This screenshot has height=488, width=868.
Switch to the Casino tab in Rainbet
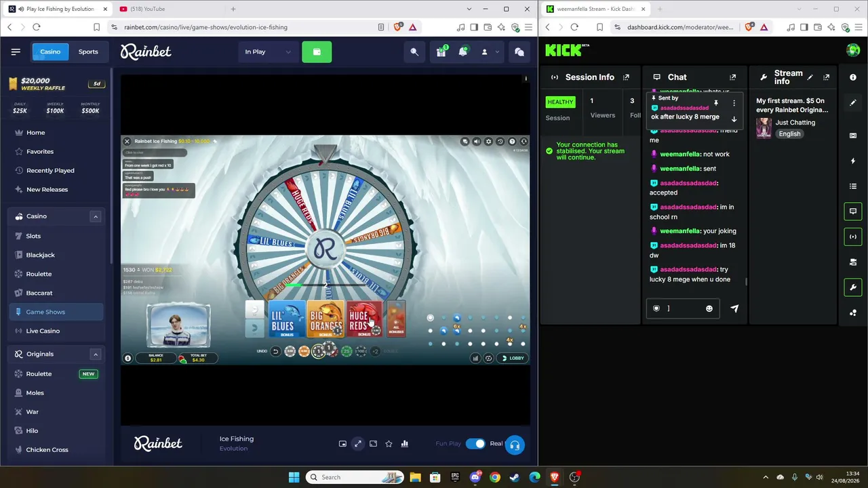pyautogui.click(x=50, y=52)
